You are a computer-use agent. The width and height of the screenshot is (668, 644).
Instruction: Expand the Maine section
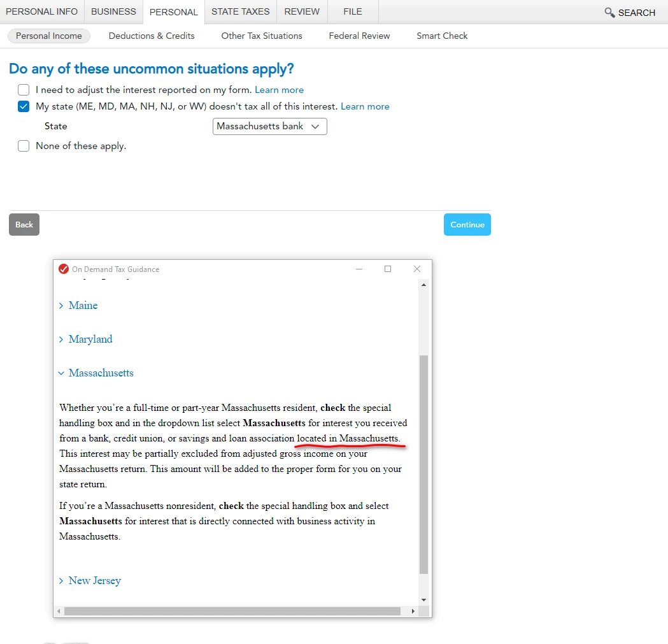78,306
